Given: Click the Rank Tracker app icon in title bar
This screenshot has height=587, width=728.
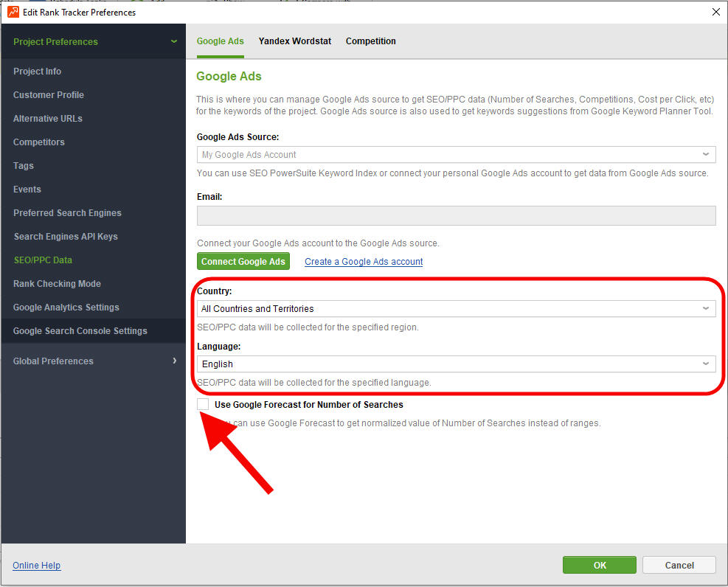Looking at the screenshot, I should pyautogui.click(x=13, y=12).
